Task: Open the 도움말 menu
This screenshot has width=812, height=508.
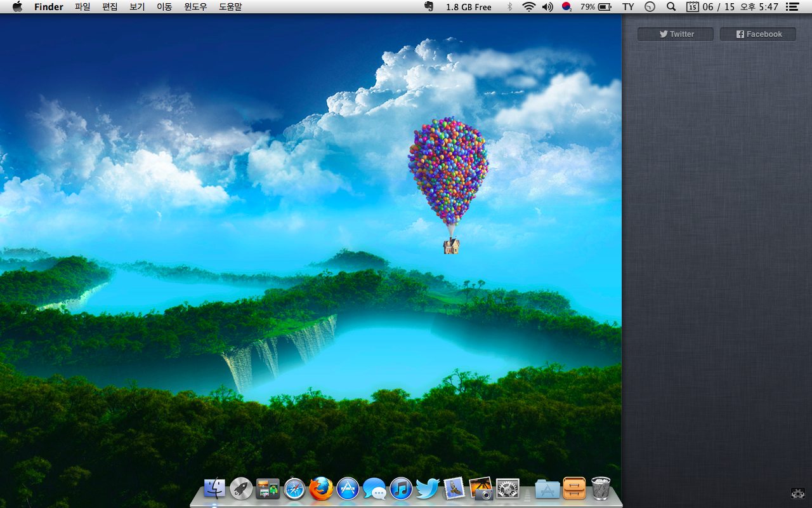Action: pos(230,7)
